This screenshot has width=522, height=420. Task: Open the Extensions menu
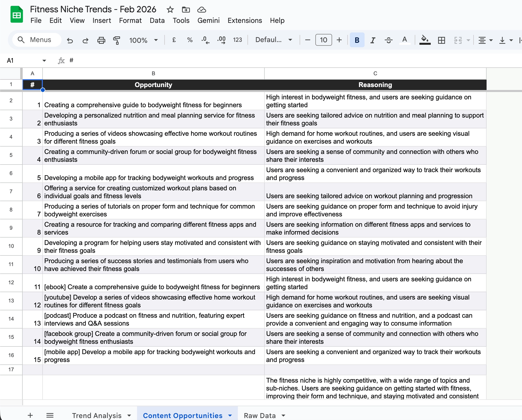[245, 20]
